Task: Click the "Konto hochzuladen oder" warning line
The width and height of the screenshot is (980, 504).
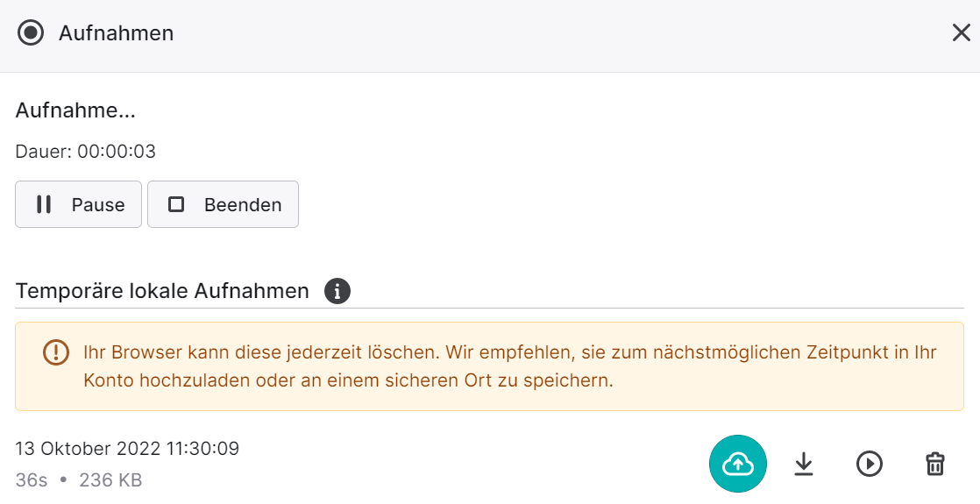Action: click(349, 380)
